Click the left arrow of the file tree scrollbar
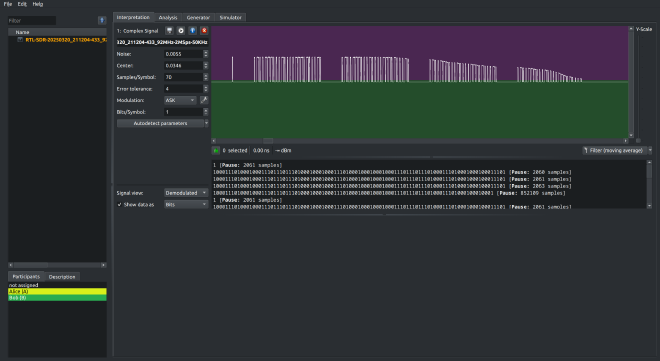660x361 pixels. 11,265
